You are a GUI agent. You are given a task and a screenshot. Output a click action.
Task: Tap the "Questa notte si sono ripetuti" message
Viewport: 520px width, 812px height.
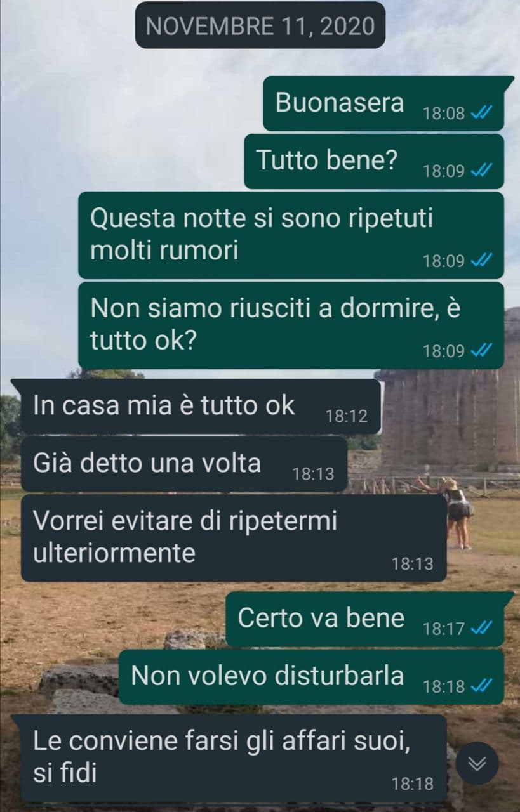pos(291,235)
